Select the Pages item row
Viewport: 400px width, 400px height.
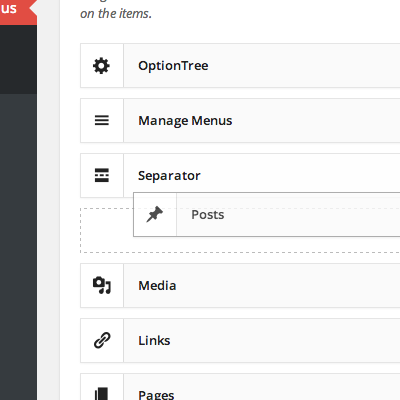pyautogui.click(x=240, y=387)
